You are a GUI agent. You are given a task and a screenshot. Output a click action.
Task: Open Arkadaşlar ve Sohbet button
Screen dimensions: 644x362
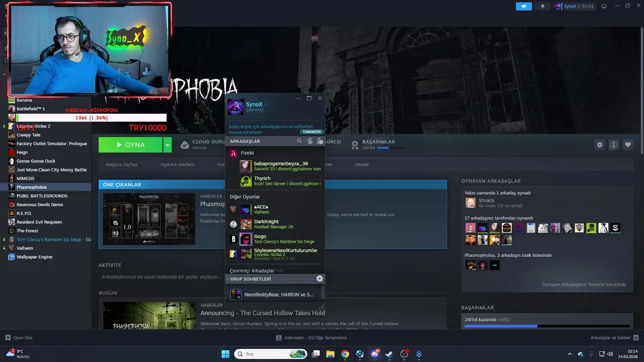[614, 338]
